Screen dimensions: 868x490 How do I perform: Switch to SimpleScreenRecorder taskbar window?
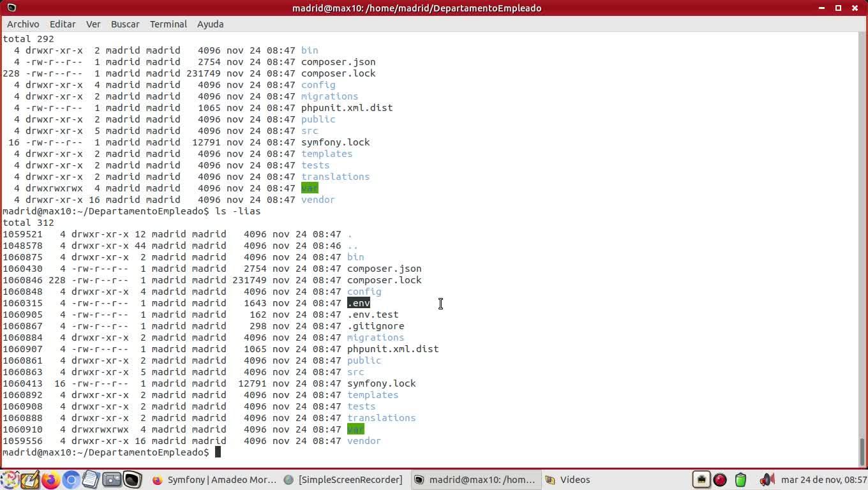pyautogui.click(x=343, y=480)
